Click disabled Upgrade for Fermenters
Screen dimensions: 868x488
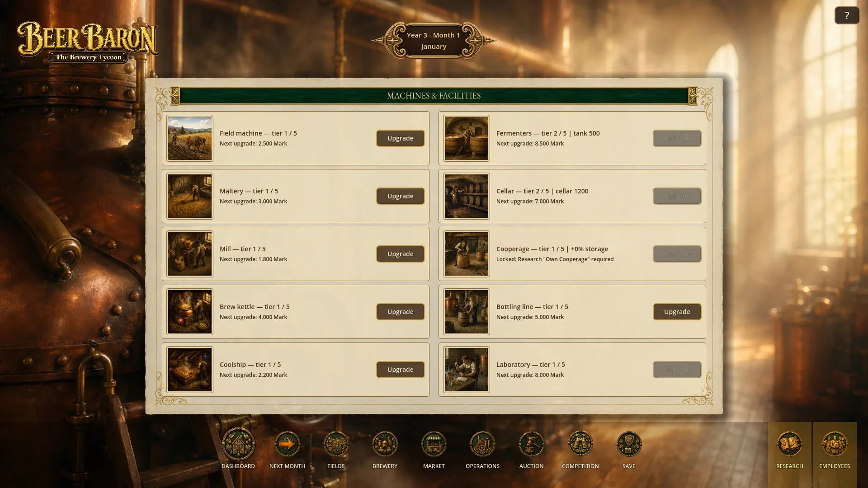click(x=677, y=138)
